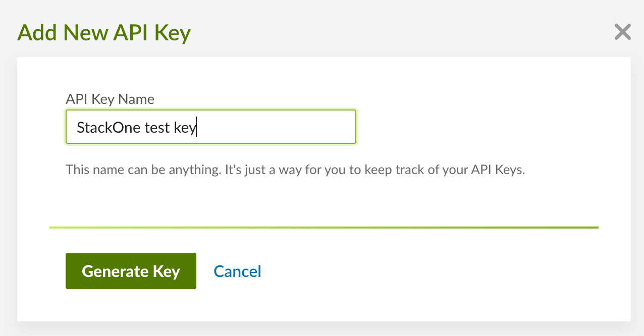
Task: Click the word 'StackOne' inside the input
Action: click(109, 128)
